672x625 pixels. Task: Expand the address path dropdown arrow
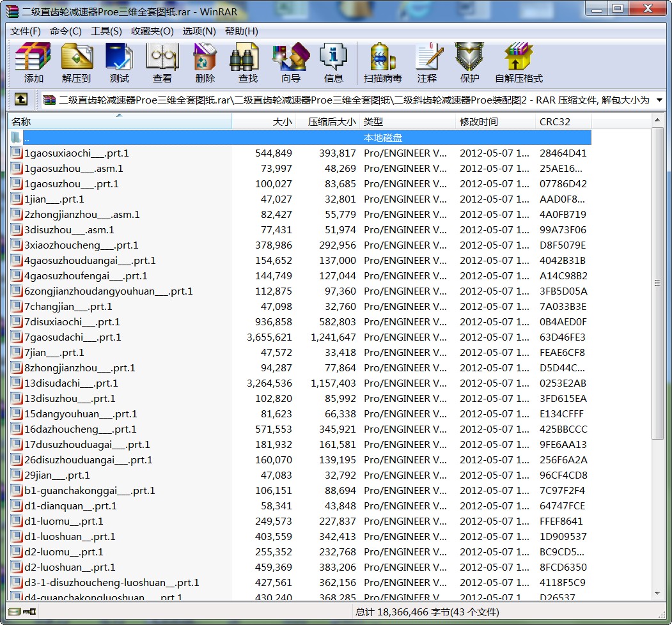pyautogui.click(x=660, y=100)
